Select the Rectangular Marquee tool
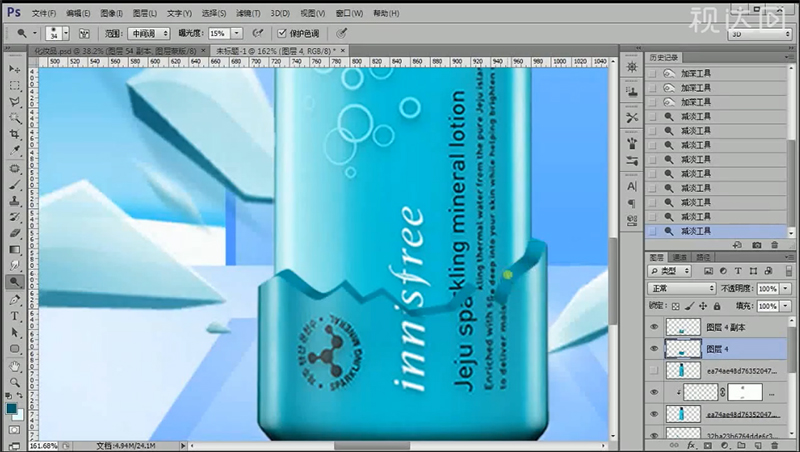The image size is (800, 452). pyautogui.click(x=14, y=85)
